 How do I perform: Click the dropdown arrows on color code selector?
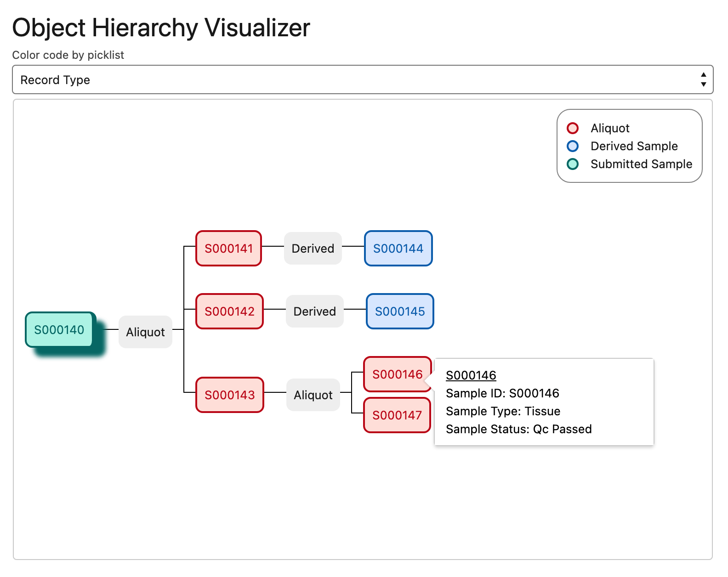(703, 80)
